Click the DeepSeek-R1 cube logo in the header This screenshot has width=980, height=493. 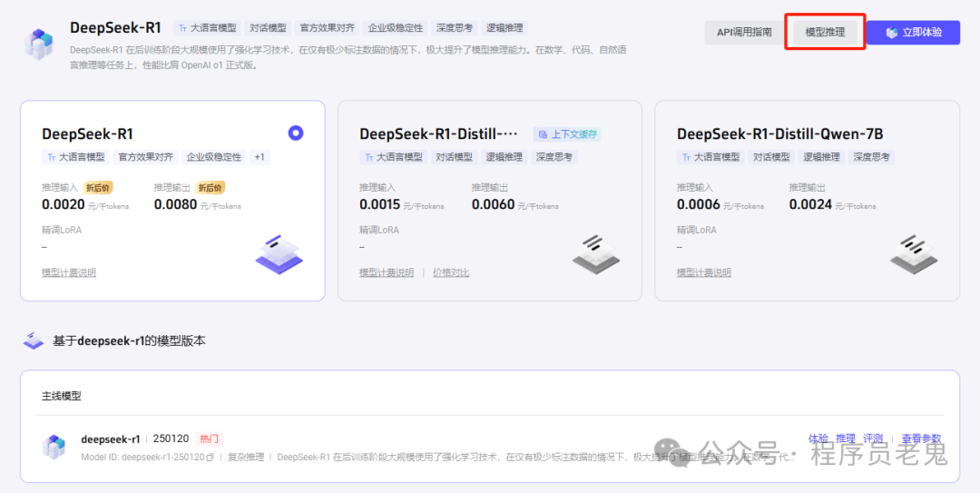point(40,44)
